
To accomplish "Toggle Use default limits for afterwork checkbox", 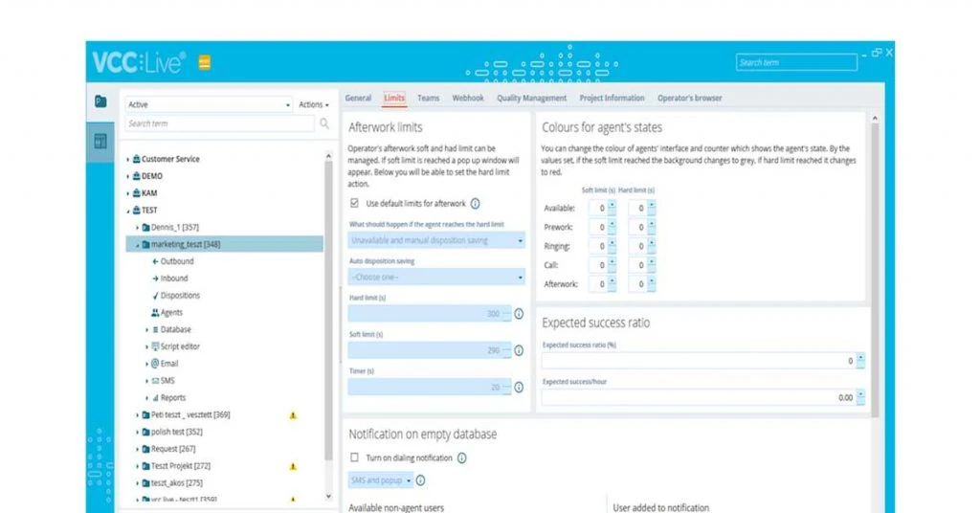I will [x=354, y=204].
